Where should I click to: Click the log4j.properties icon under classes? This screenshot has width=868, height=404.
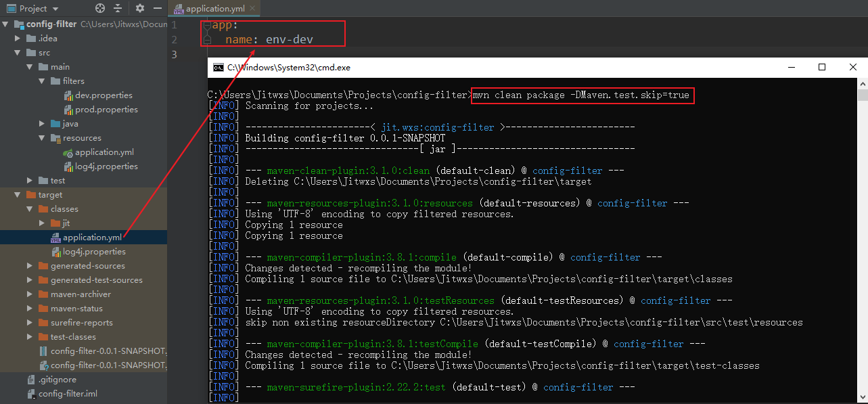55,252
